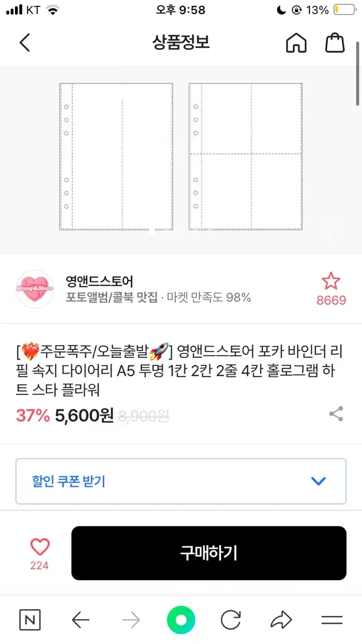Expand the 할인 쿠폰 받기 dropdown
This screenshot has width=362, height=644.
[181, 481]
